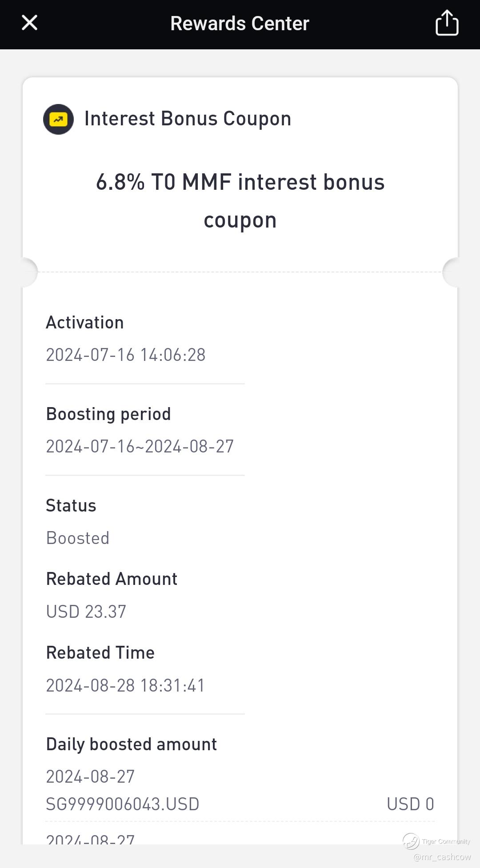This screenshot has width=480, height=868.
Task: Tap the Rebated Time label
Action: pyautogui.click(x=100, y=653)
